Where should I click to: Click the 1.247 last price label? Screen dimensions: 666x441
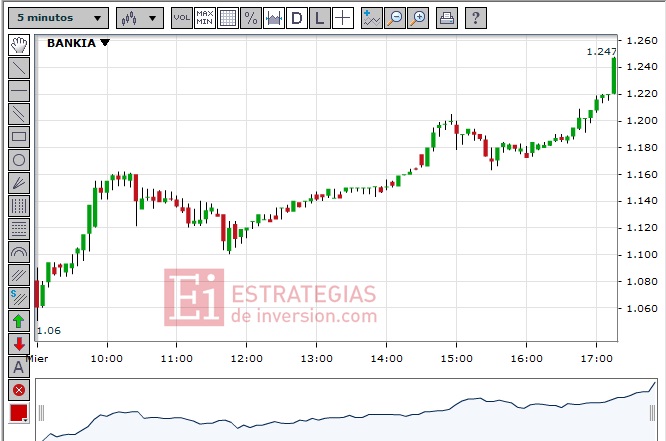coord(601,51)
